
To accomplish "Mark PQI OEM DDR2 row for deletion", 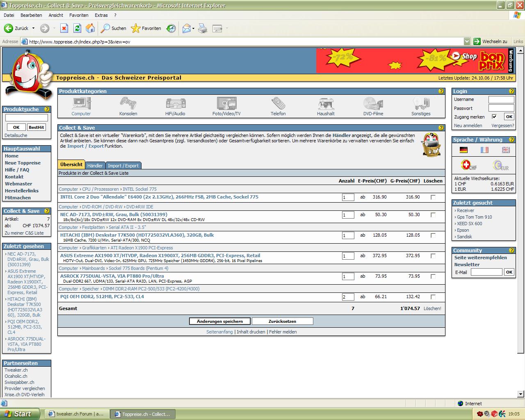I will click(433, 297).
